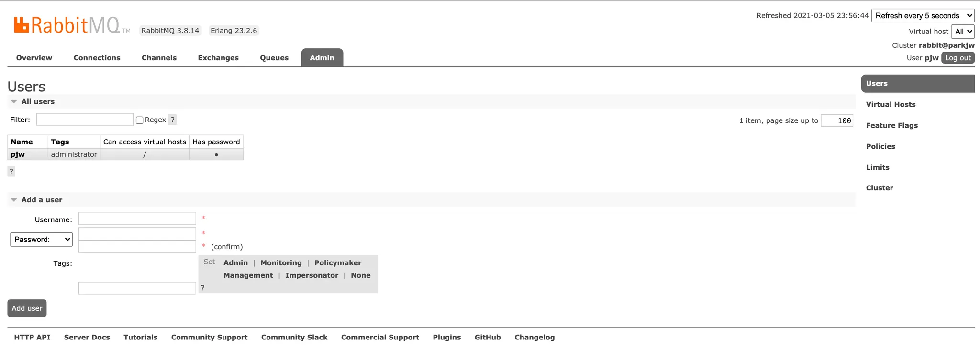The width and height of the screenshot is (980, 350).
Task: Open the Plugins footer link
Action: (447, 337)
